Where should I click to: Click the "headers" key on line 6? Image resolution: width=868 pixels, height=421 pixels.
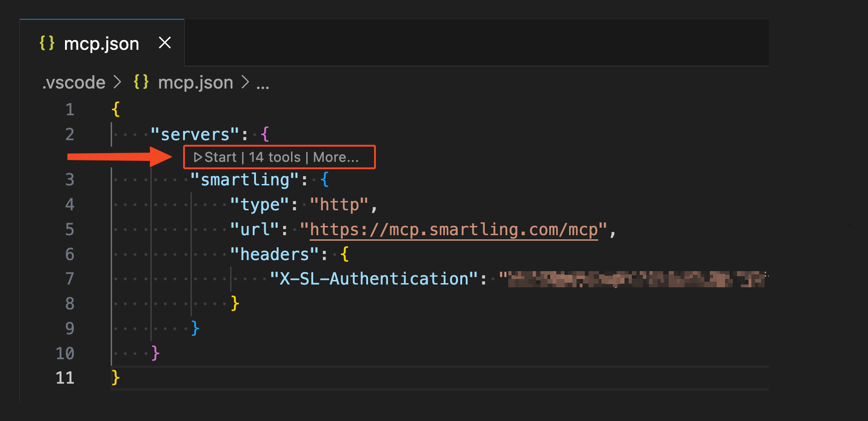274,254
